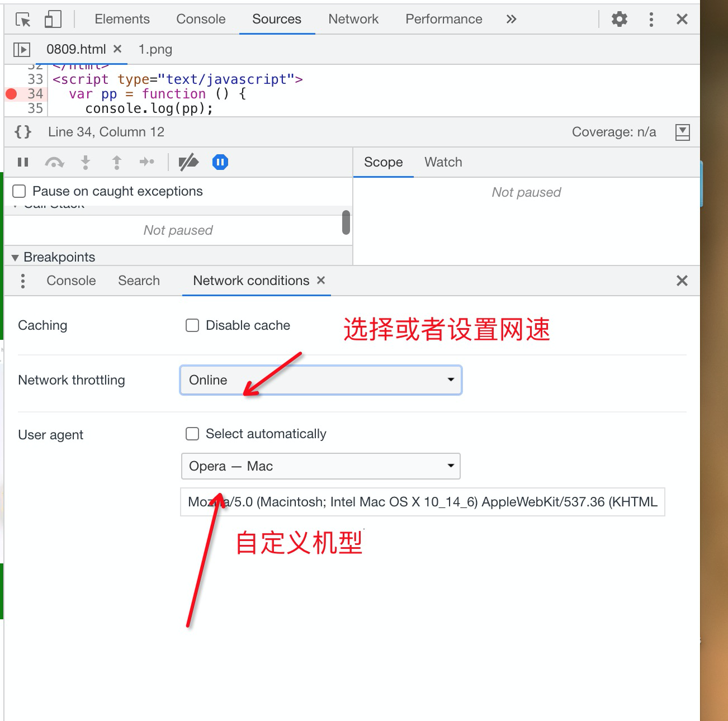
Task: Step over next function call
Action: [x=54, y=162]
